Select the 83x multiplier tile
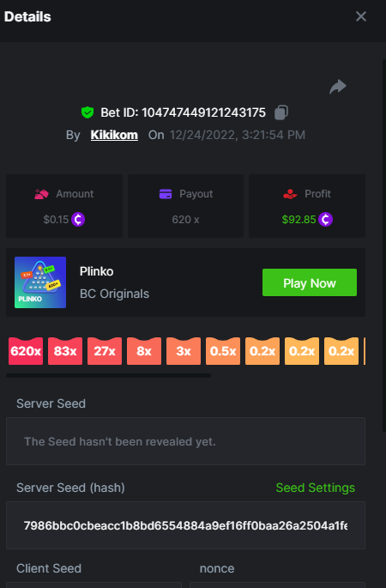This screenshot has width=386, height=588. tap(65, 351)
